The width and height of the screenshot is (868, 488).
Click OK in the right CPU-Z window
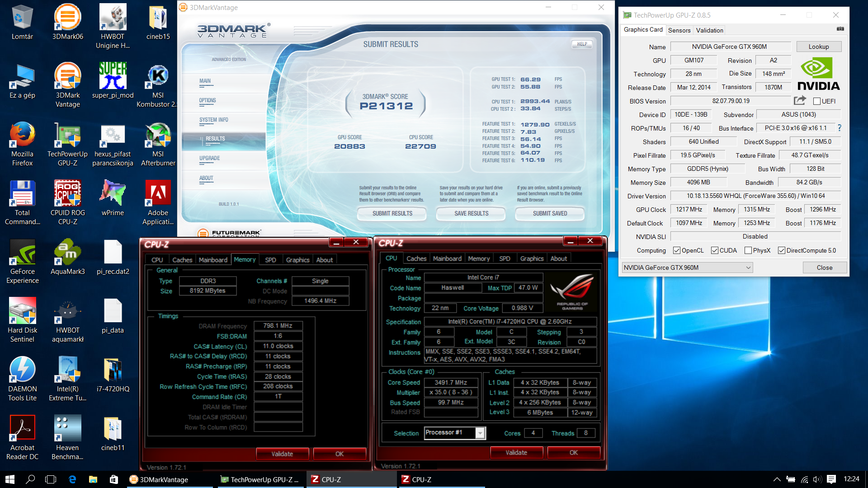[x=574, y=452]
